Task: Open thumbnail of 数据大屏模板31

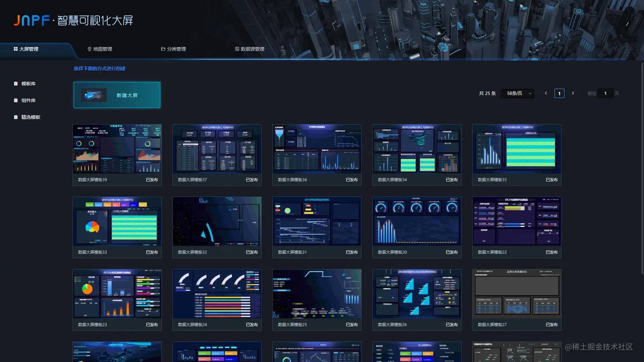Action: pyautogui.click(x=317, y=221)
